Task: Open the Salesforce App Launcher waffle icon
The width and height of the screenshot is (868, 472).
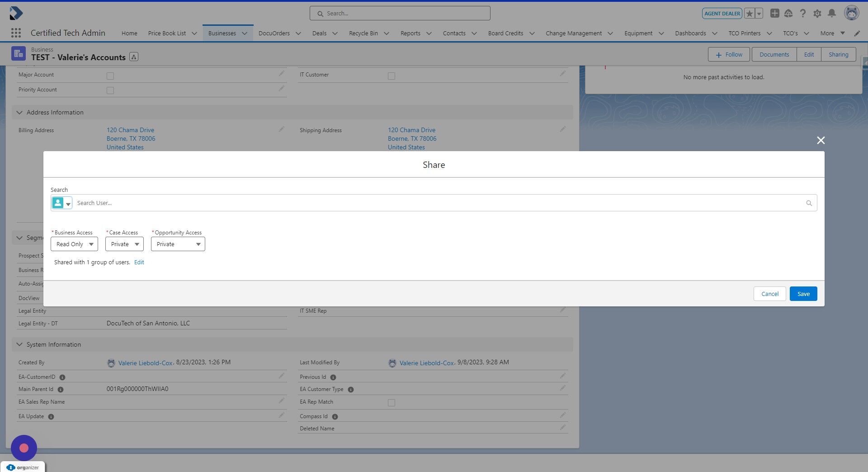Action: 15,33
